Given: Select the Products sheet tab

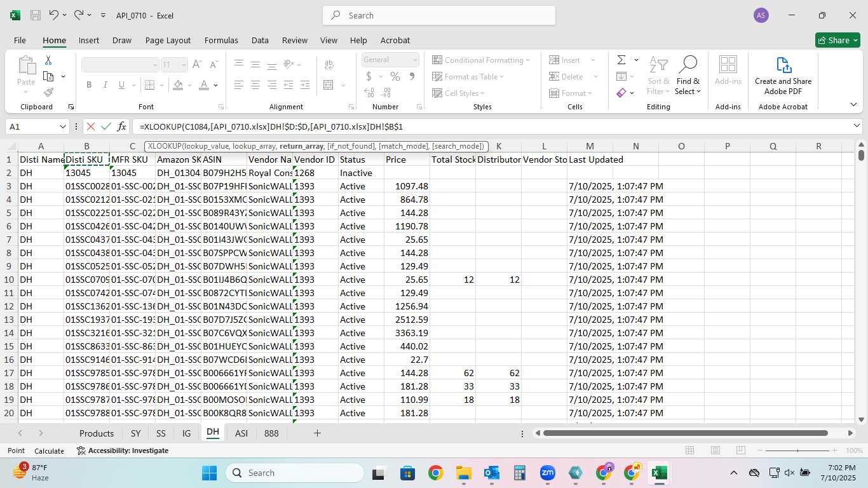Looking at the screenshot, I should point(97,433).
